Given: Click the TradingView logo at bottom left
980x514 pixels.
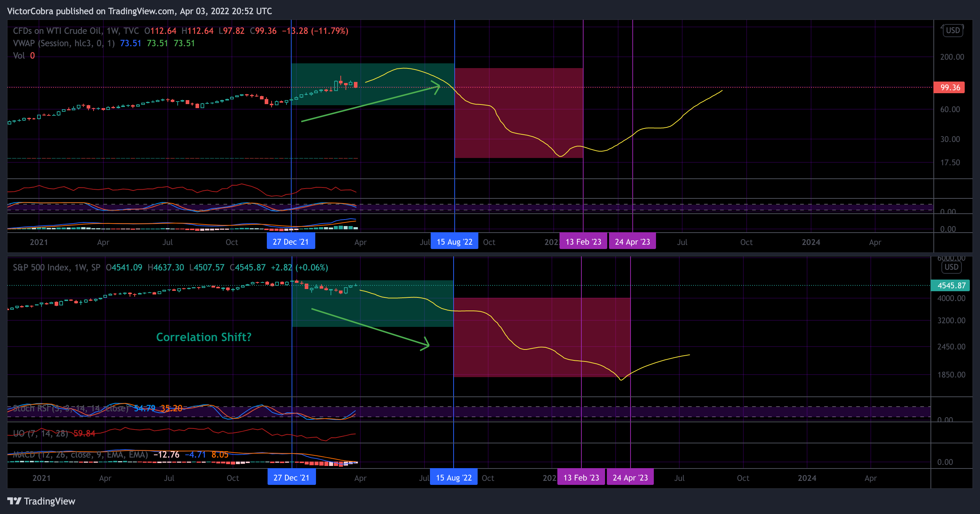Looking at the screenshot, I should coord(41,501).
